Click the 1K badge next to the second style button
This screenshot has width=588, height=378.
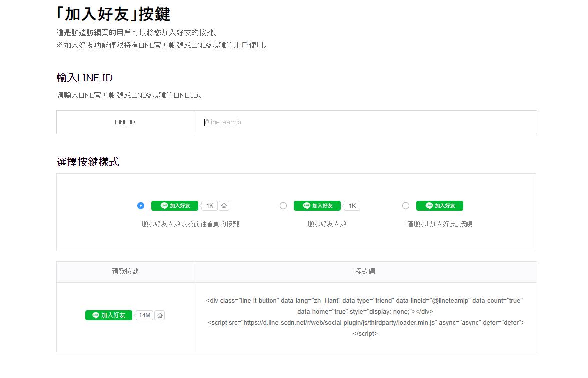tap(351, 205)
